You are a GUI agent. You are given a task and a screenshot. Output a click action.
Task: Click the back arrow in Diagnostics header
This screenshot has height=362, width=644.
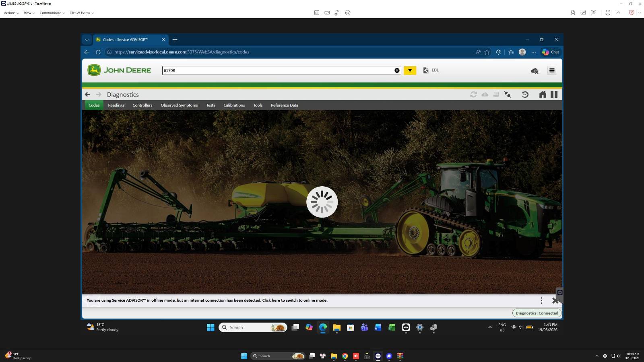88,94
